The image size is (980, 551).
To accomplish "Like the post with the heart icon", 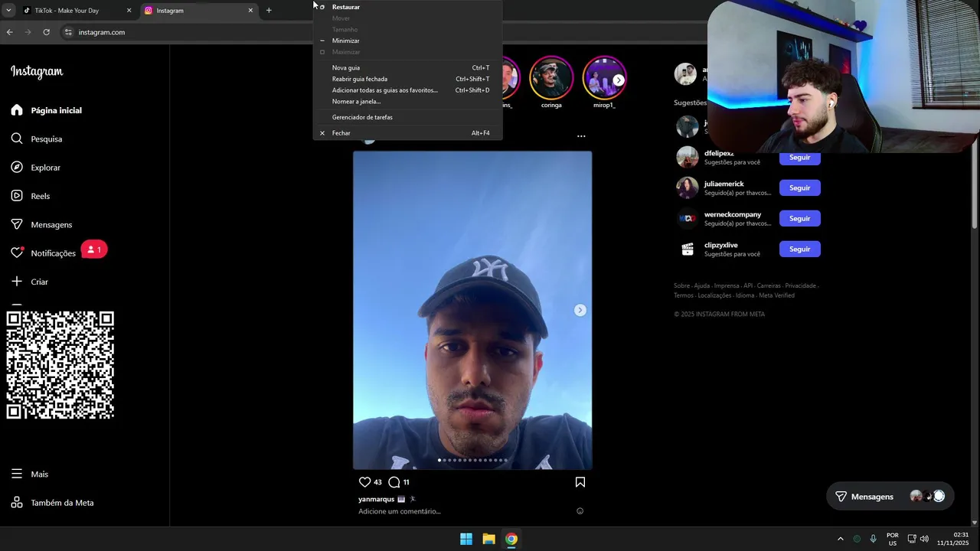I will pos(364,482).
